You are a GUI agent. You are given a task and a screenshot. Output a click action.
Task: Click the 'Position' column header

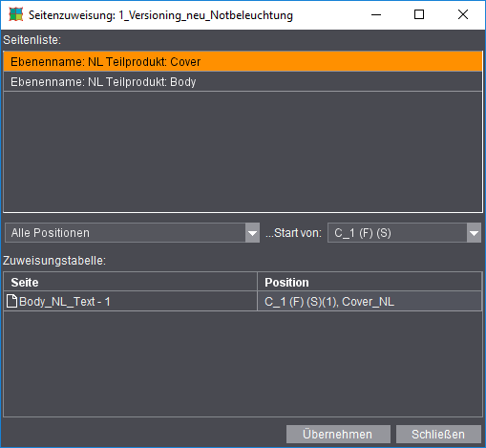(x=370, y=282)
